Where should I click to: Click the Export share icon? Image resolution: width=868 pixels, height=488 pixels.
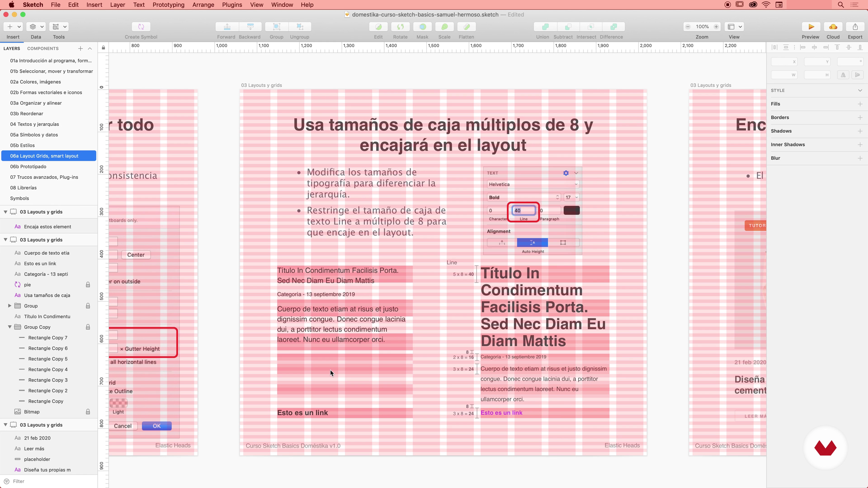(855, 27)
